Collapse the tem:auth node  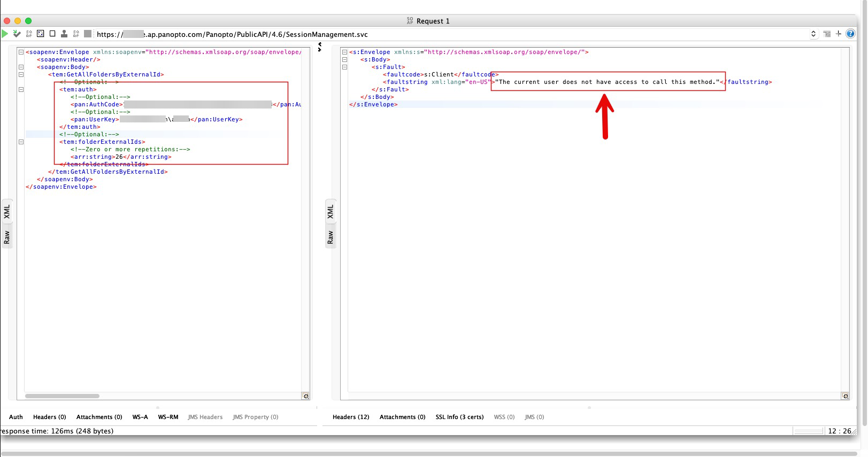tap(21, 89)
